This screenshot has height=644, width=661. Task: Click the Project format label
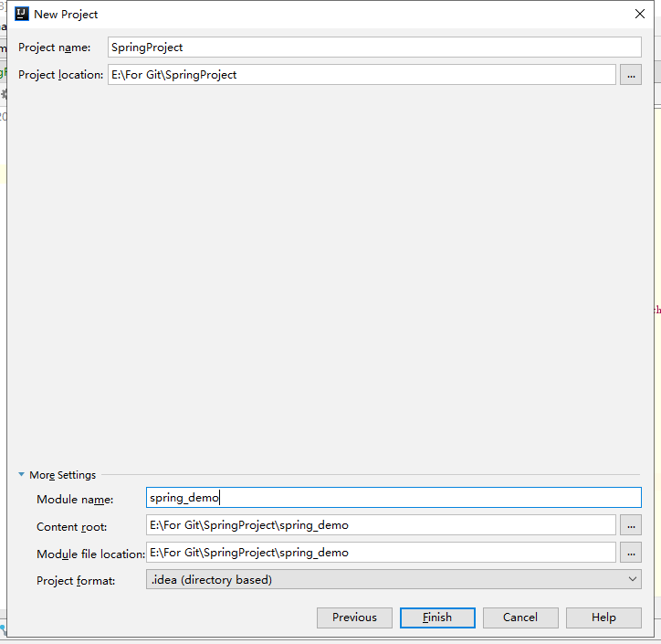point(76,581)
